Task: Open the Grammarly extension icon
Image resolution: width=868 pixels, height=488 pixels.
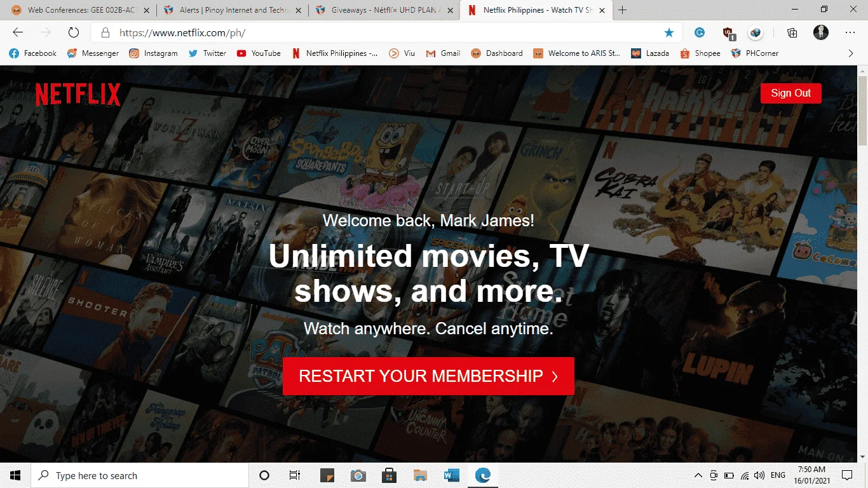Action: [700, 32]
